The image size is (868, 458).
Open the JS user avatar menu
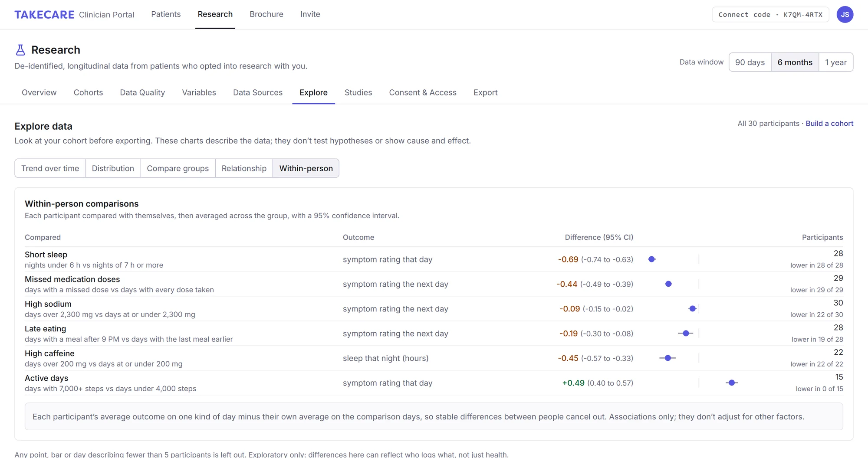pos(845,15)
